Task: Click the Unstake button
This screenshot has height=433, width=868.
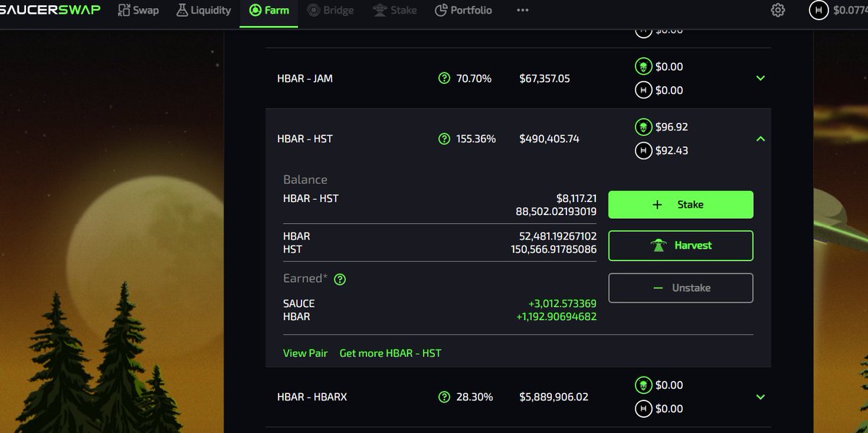Action: click(681, 287)
